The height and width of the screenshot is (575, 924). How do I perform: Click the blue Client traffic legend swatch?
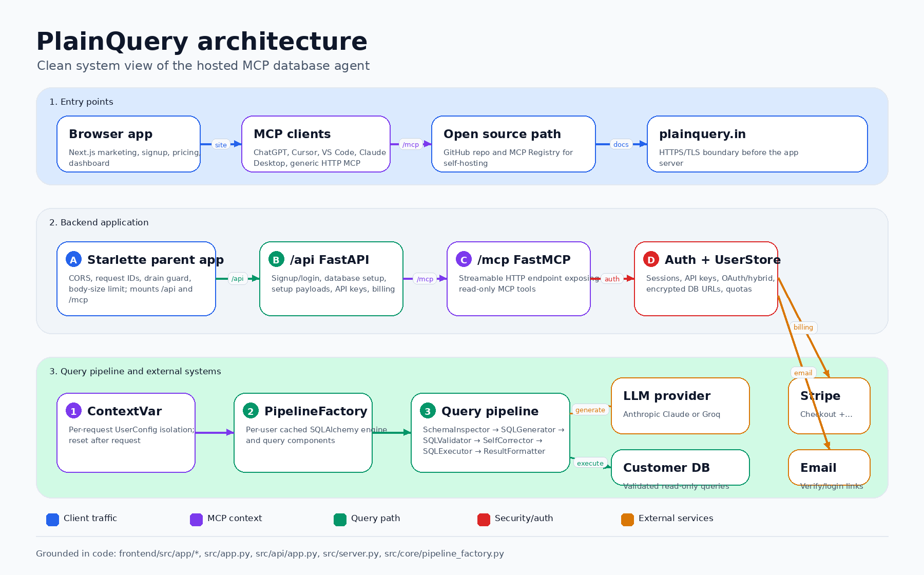click(x=52, y=520)
